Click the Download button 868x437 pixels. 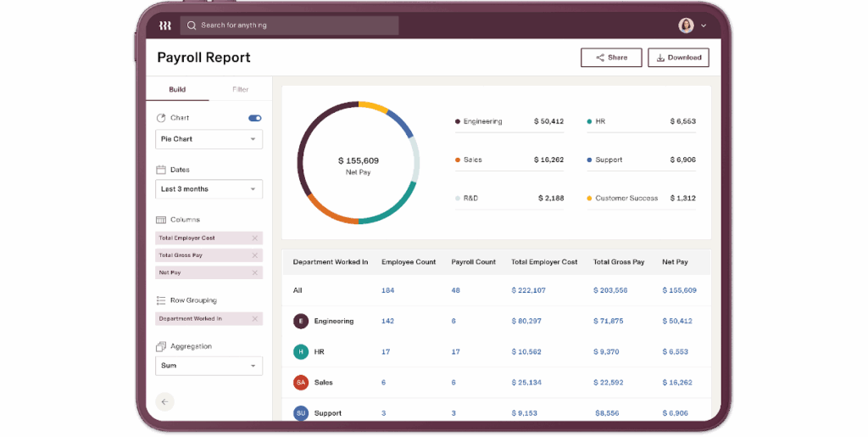pyautogui.click(x=678, y=58)
